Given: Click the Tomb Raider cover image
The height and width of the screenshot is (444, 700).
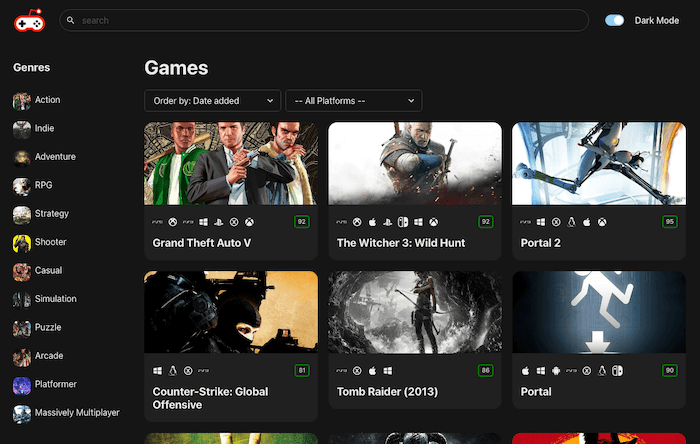Looking at the screenshot, I should (415, 312).
